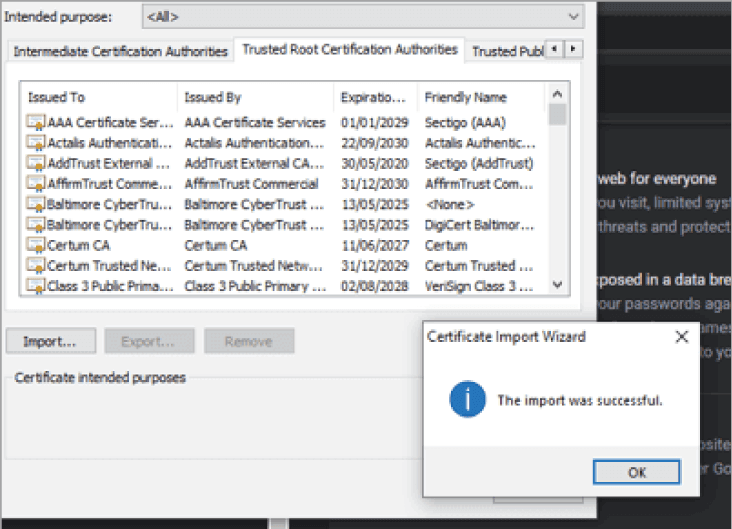Click the Certum CA certificate icon

(35, 245)
